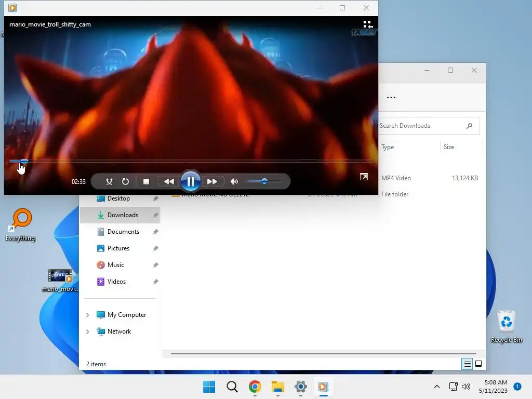Open network status tray icon
532x399 pixels.
pyautogui.click(x=453, y=387)
